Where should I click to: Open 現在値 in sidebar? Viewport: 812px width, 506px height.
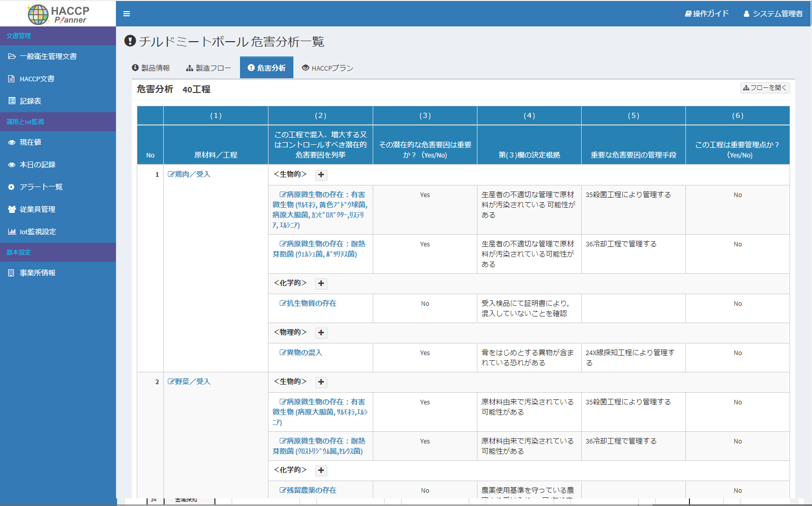click(x=58, y=142)
